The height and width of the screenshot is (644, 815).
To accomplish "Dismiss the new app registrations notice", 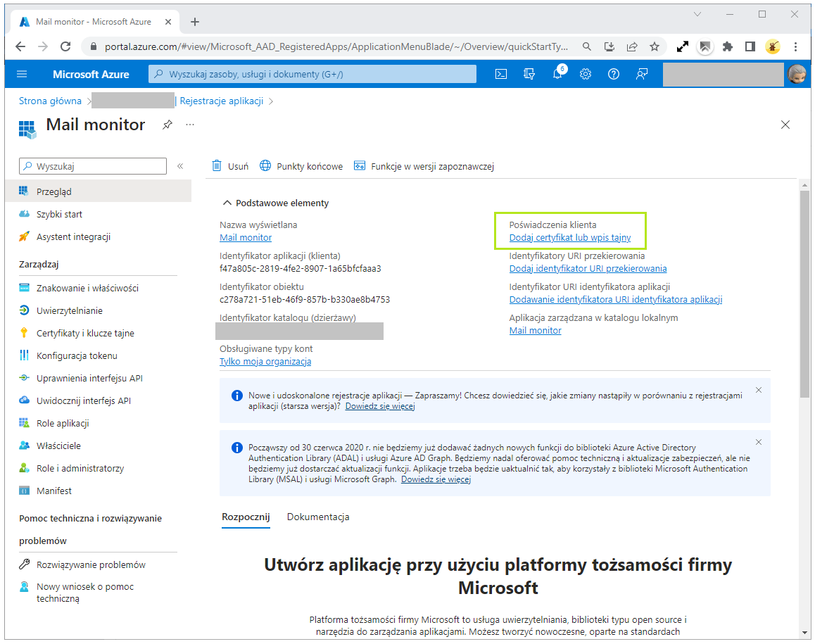I will 759,391.
